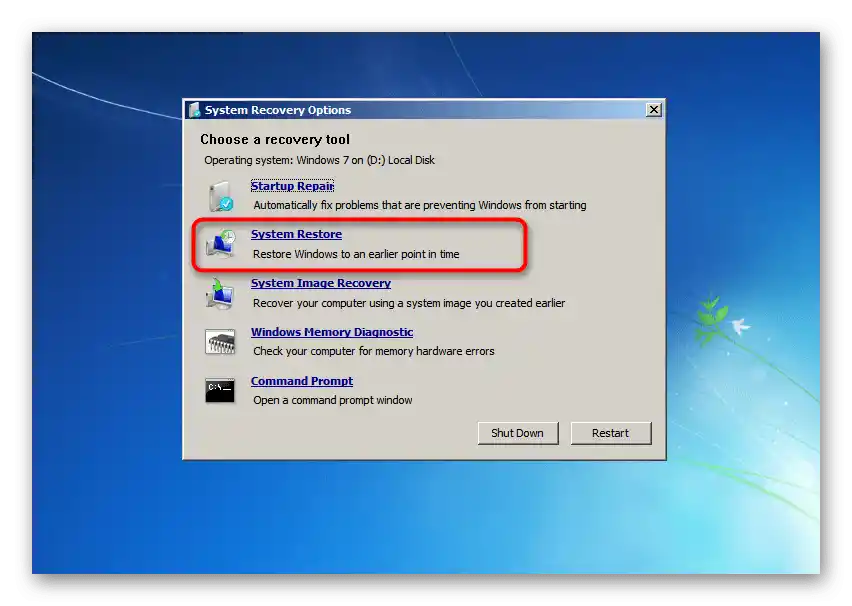The width and height of the screenshot is (852, 606).
Task: Click the System Recovery Options title bar icon
Action: pyautogui.click(x=195, y=110)
